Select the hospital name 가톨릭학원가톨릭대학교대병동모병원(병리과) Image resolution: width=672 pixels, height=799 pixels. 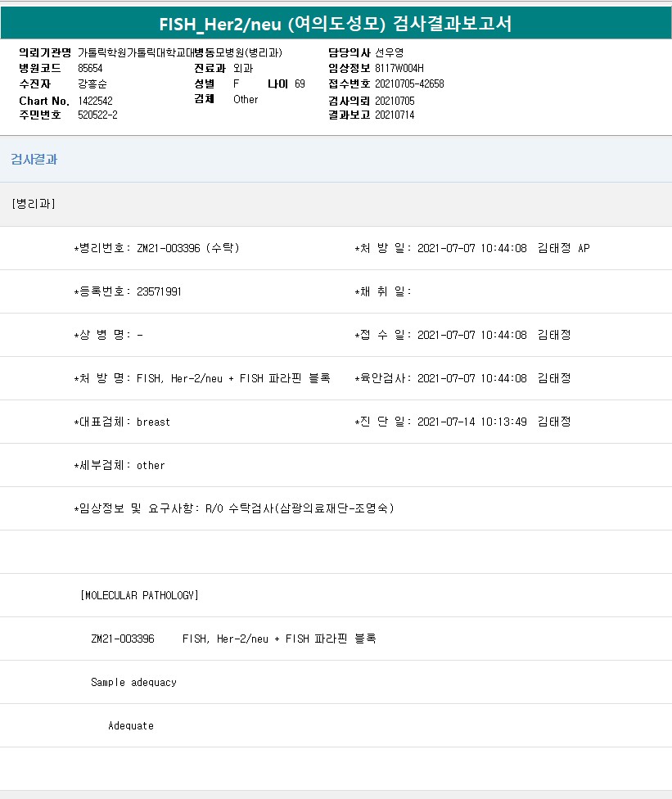coord(180,52)
